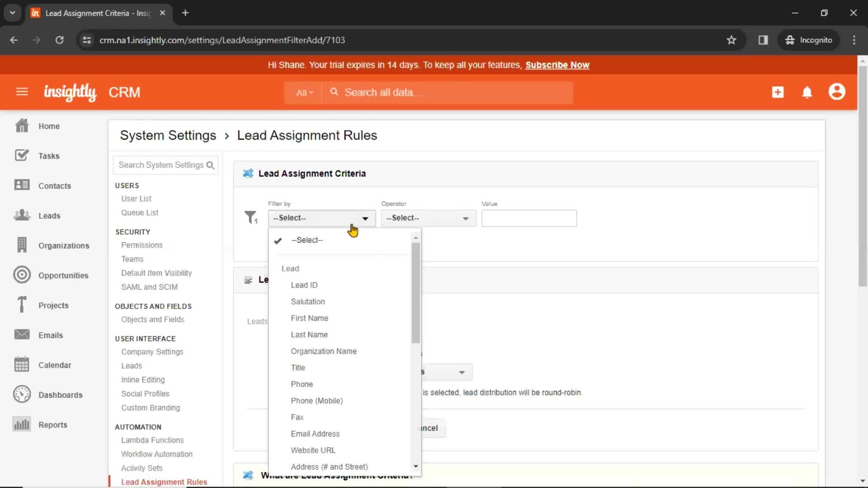
Task: Click the add new record plus icon
Action: [778, 92]
